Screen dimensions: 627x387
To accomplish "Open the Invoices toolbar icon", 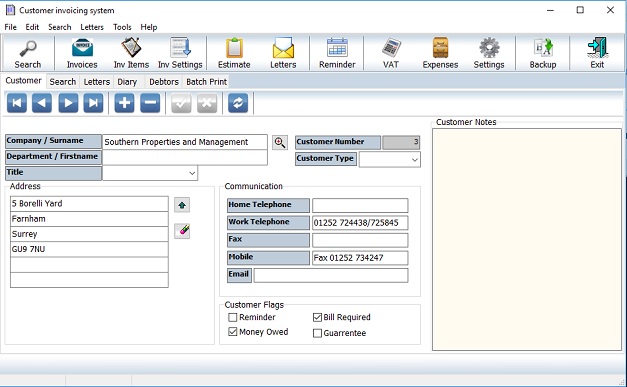I will [82, 54].
